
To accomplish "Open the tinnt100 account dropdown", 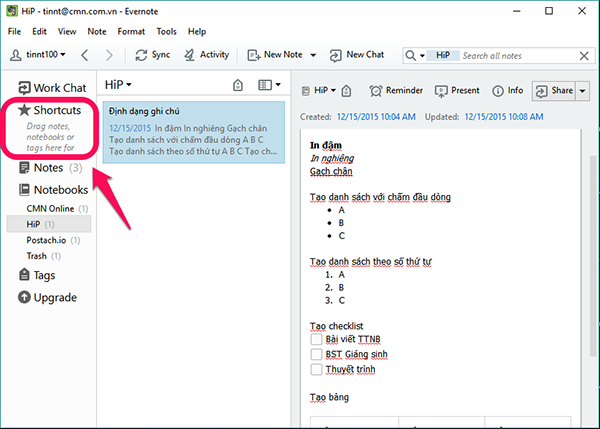I will [38, 55].
